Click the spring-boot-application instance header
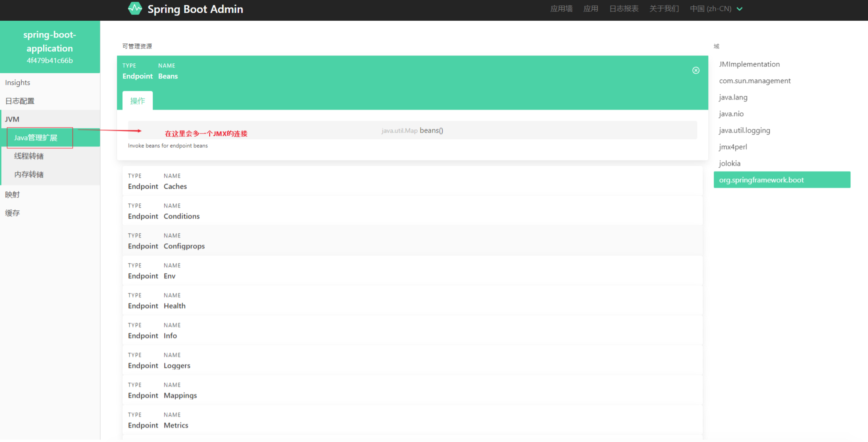Image resolution: width=868 pixels, height=442 pixels. click(x=50, y=47)
